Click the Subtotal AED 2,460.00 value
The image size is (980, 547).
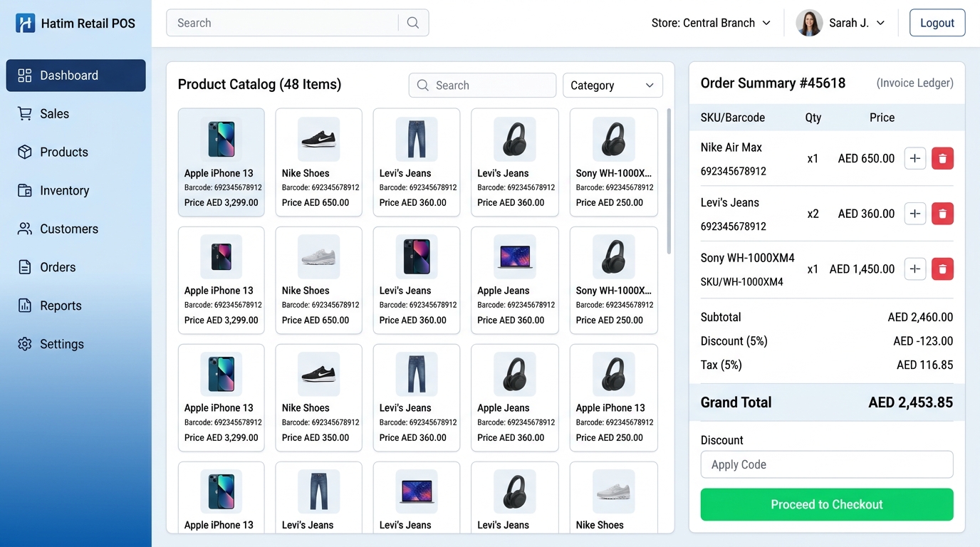920,318
